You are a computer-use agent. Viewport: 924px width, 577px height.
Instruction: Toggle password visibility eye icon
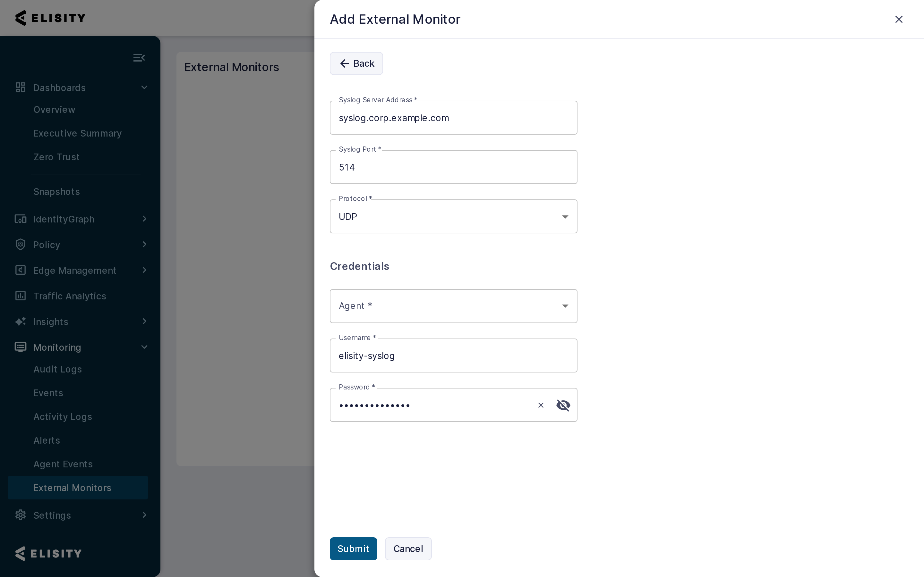563,405
